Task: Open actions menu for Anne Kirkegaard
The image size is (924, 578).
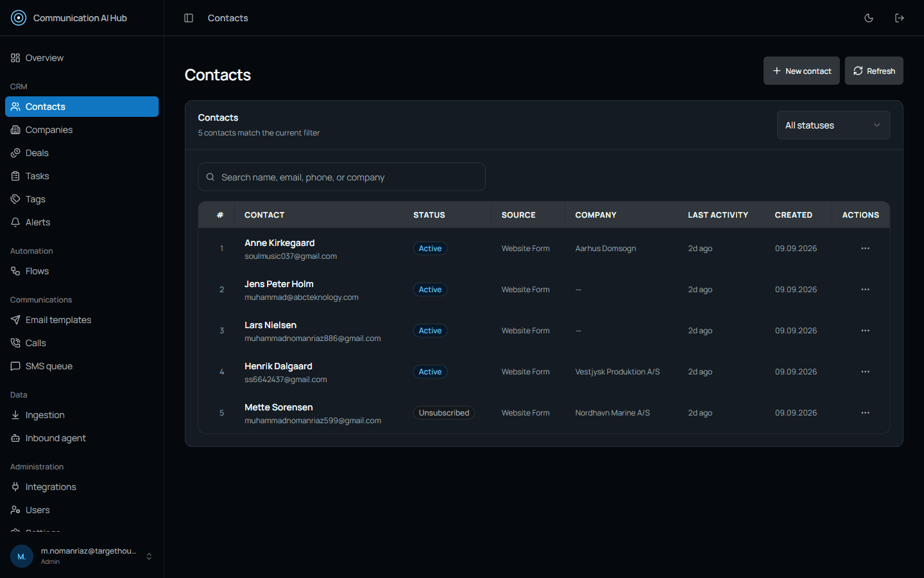Action: click(866, 249)
